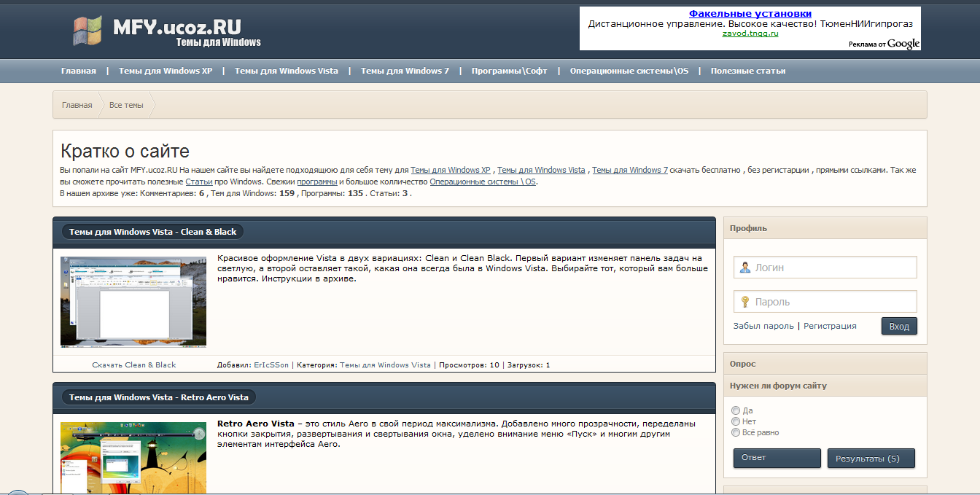980x495 pixels.
Task: Open Темы для Windows XP menu
Action: click(x=166, y=71)
